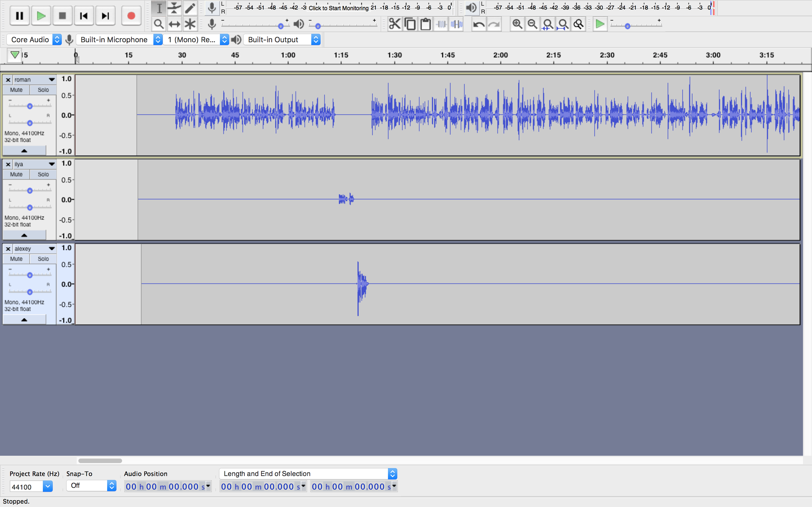
Task: Select the Envelope tool
Action: pyautogui.click(x=174, y=8)
